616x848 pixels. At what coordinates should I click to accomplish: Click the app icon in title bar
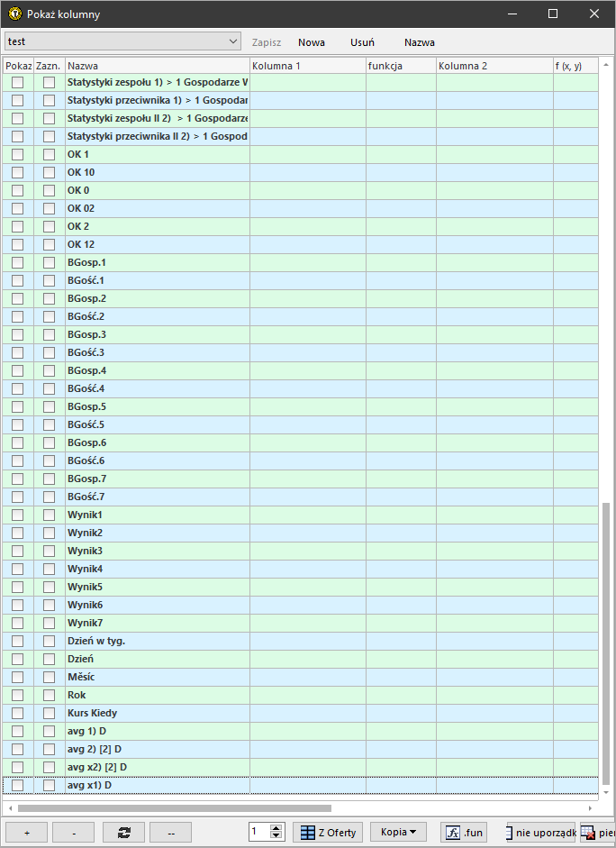(x=14, y=14)
